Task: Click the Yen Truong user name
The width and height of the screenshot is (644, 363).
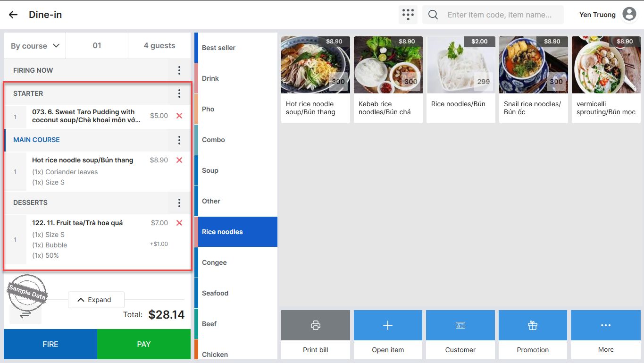Action: (x=597, y=15)
